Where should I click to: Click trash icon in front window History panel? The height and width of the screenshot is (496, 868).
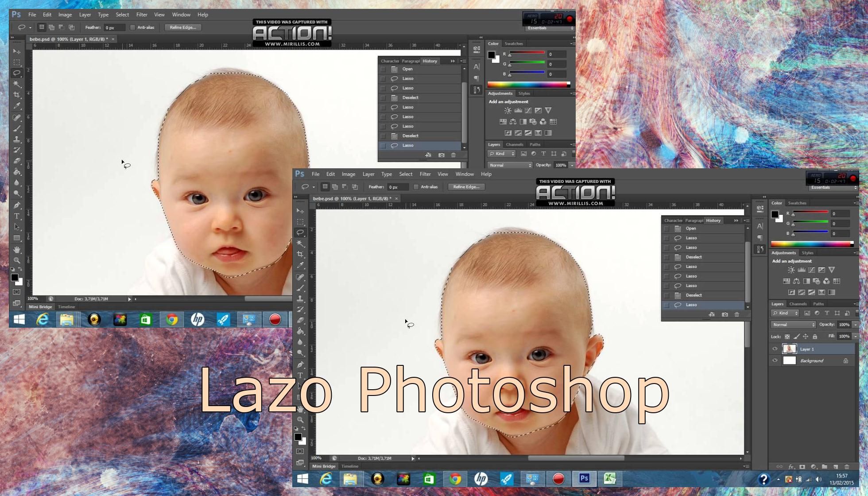coord(737,314)
